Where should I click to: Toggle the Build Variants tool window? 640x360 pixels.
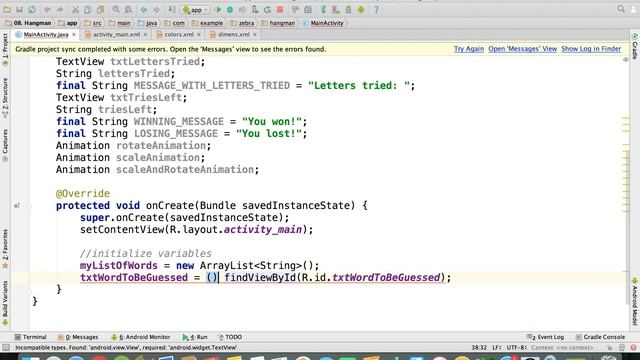[5, 303]
